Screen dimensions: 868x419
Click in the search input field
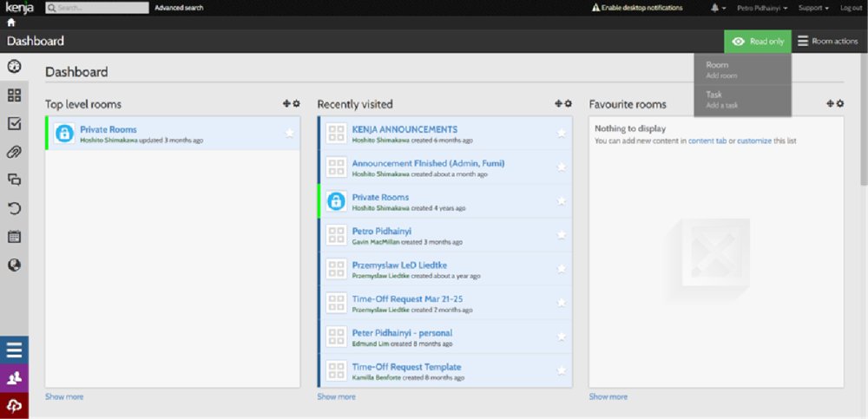[97, 8]
